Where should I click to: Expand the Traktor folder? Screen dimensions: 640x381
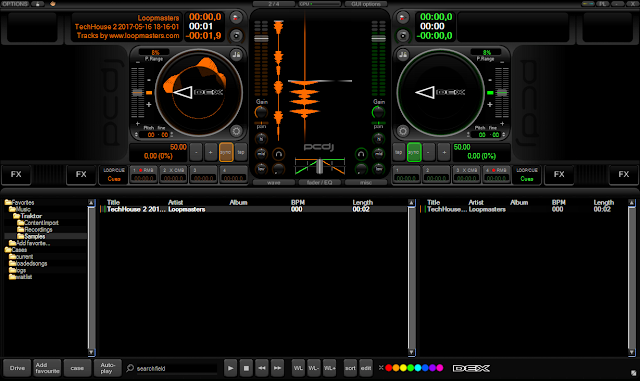(x=27, y=216)
